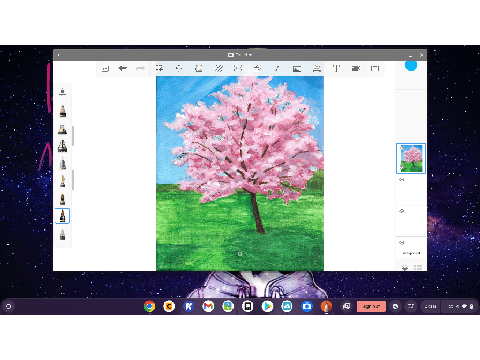The image size is (480, 360).
Task: Click the Import Image icon
Action: point(297,69)
